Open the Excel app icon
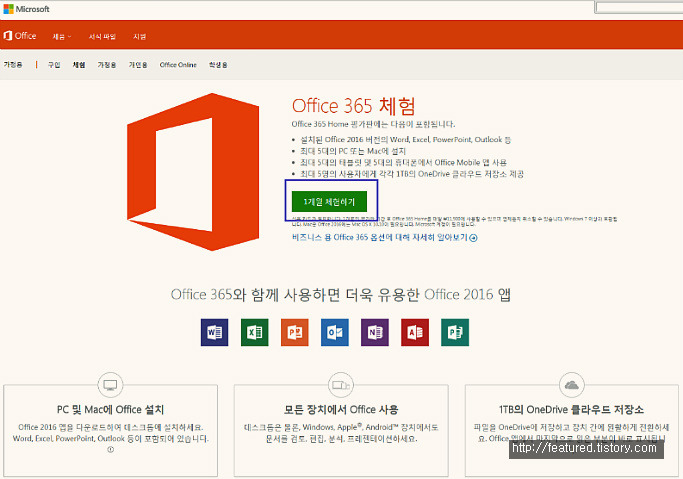The image size is (683, 479). [x=254, y=332]
